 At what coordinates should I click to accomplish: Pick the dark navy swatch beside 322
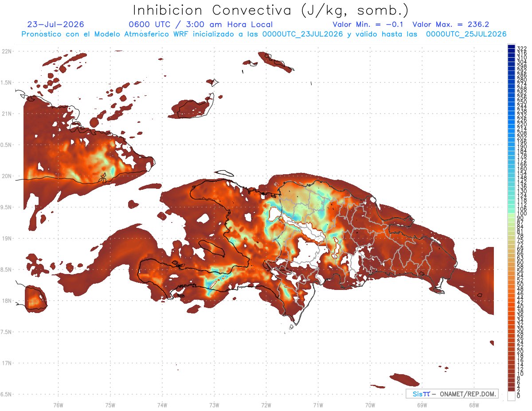[511, 47]
